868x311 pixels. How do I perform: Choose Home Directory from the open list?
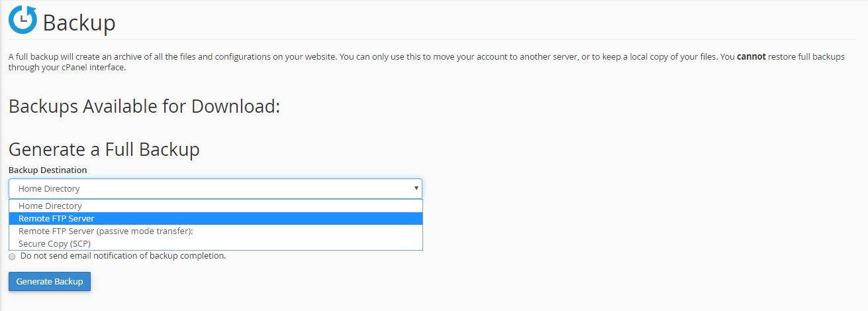point(50,206)
